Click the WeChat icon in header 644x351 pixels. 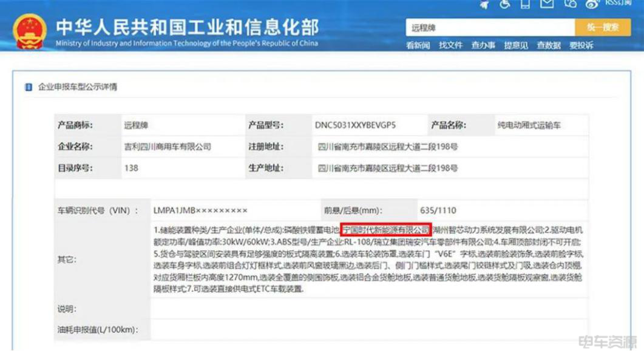point(569,4)
